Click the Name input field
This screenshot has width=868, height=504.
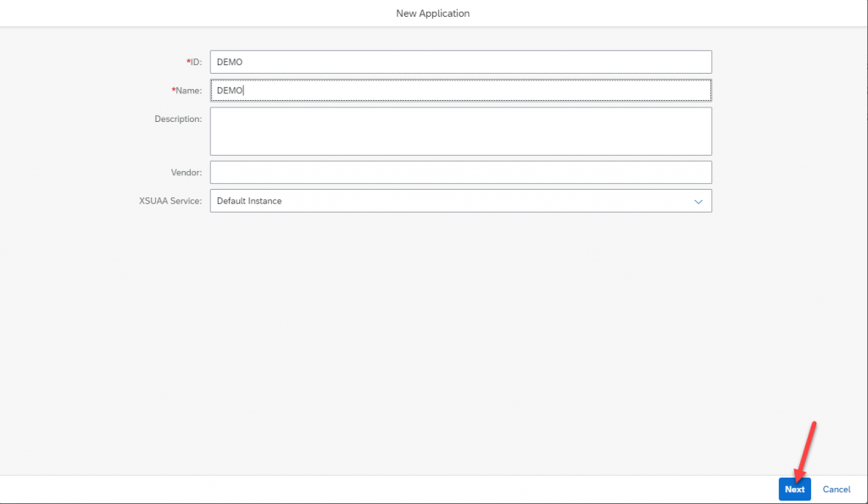click(x=460, y=90)
